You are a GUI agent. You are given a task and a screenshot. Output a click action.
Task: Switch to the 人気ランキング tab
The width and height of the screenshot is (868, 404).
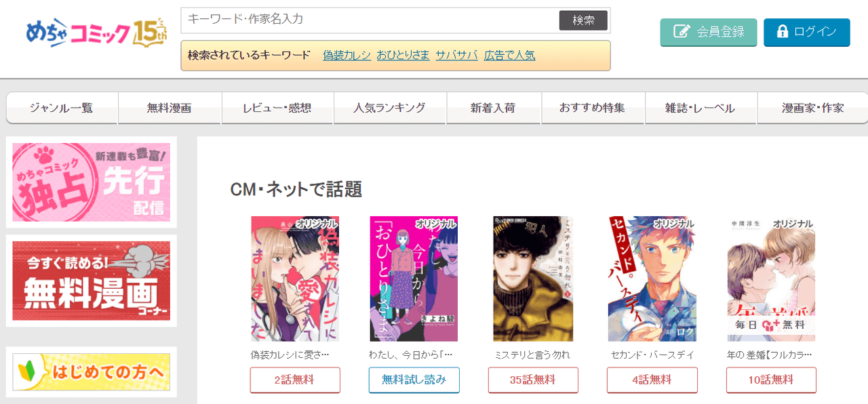click(x=390, y=108)
